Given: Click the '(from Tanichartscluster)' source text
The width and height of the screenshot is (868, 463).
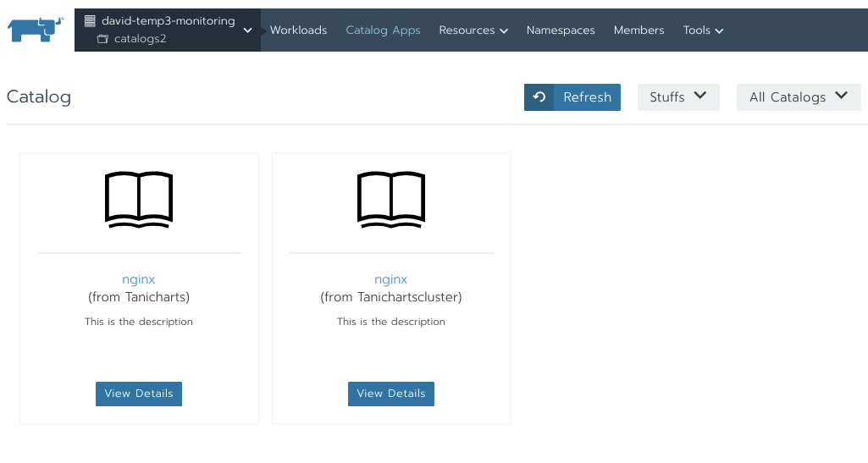Looking at the screenshot, I should (x=391, y=297).
